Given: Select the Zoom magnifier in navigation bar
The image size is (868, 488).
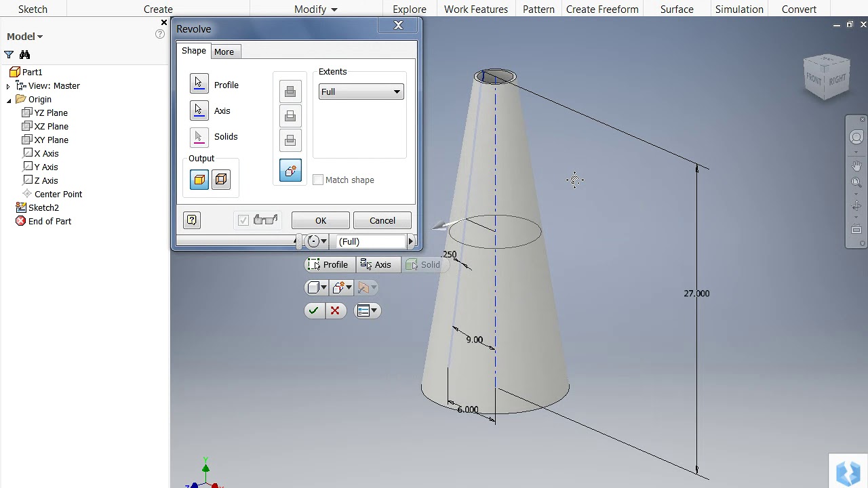Looking at the screenshot, I should [856, 182].
